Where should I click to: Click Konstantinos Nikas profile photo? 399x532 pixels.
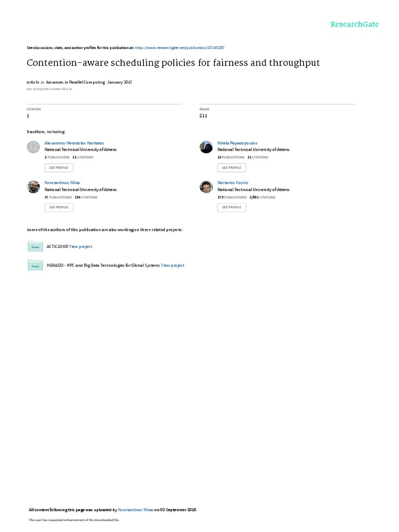(33, 187)
